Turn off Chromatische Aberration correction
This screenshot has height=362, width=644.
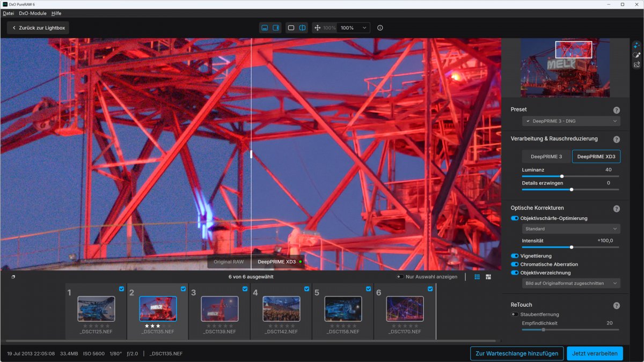tap(515, 264)
